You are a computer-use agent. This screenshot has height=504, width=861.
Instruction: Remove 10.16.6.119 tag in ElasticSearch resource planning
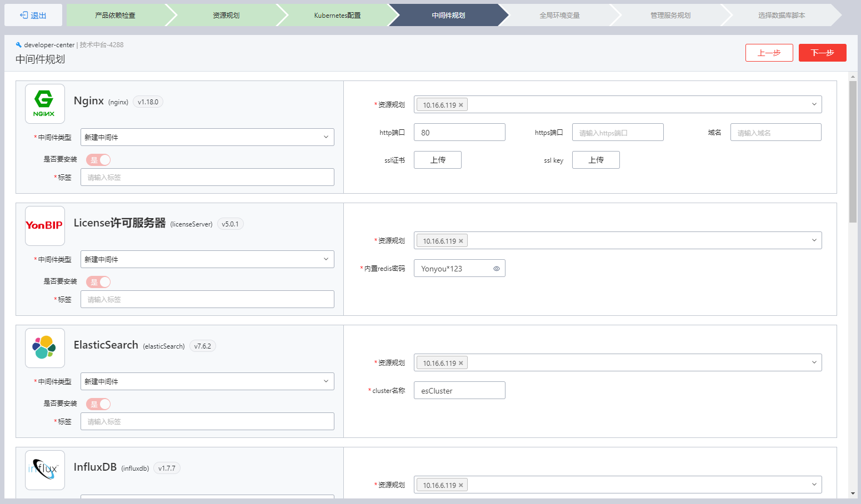point(461,363)
